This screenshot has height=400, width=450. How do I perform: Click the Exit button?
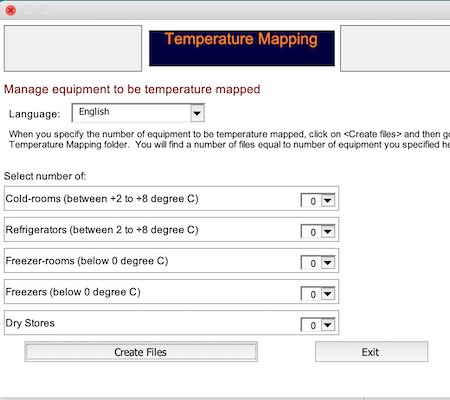(371, 352)
